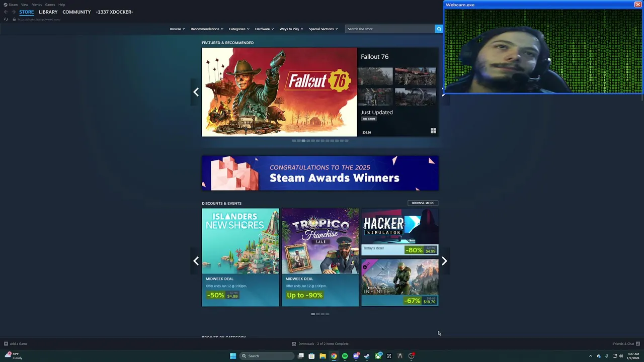The image size is (644, 362).
Task: Open File Explorer from the taskbar
Action: pyautogui.click(x=323, y=356)
